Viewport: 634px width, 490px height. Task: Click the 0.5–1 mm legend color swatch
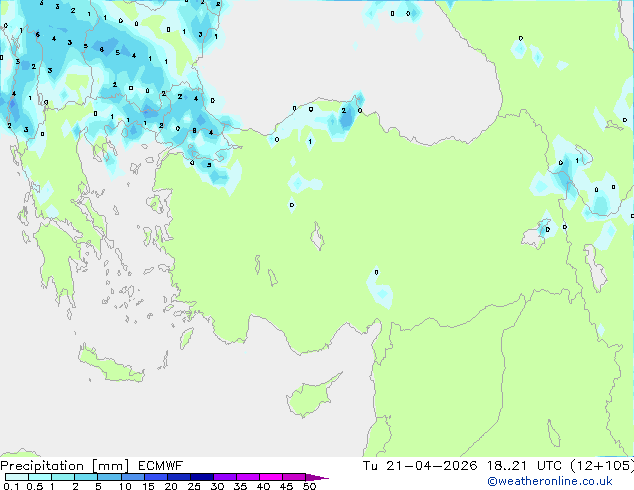coord(40,477)
